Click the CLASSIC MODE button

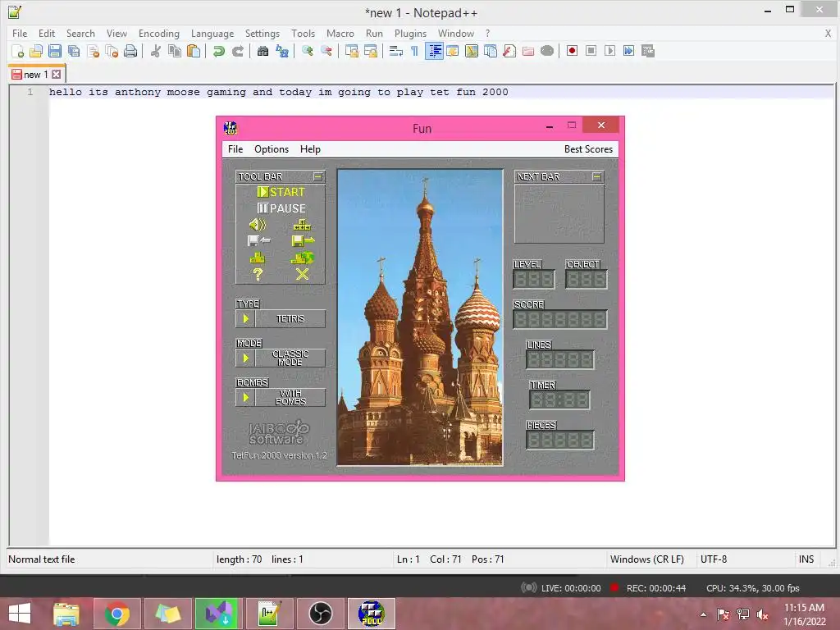coord(290,358)
